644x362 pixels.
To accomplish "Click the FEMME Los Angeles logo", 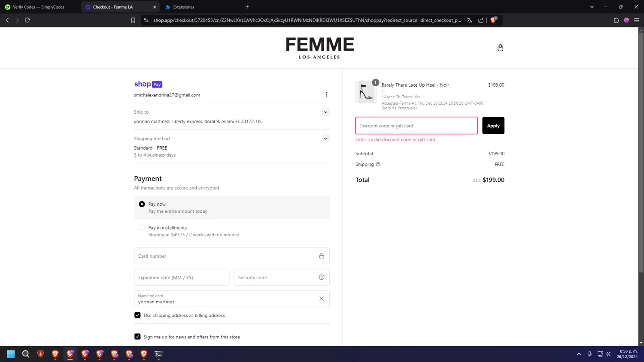I will tap(320, 48).
